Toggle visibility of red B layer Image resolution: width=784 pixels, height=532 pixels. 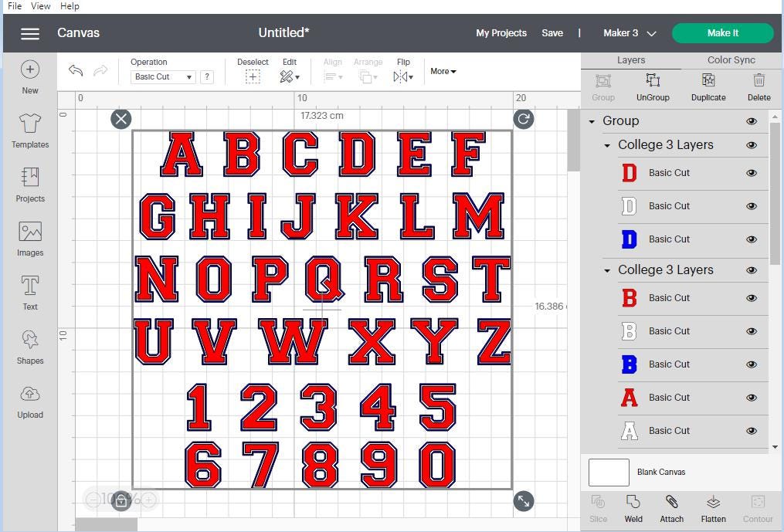click(752, 298)
